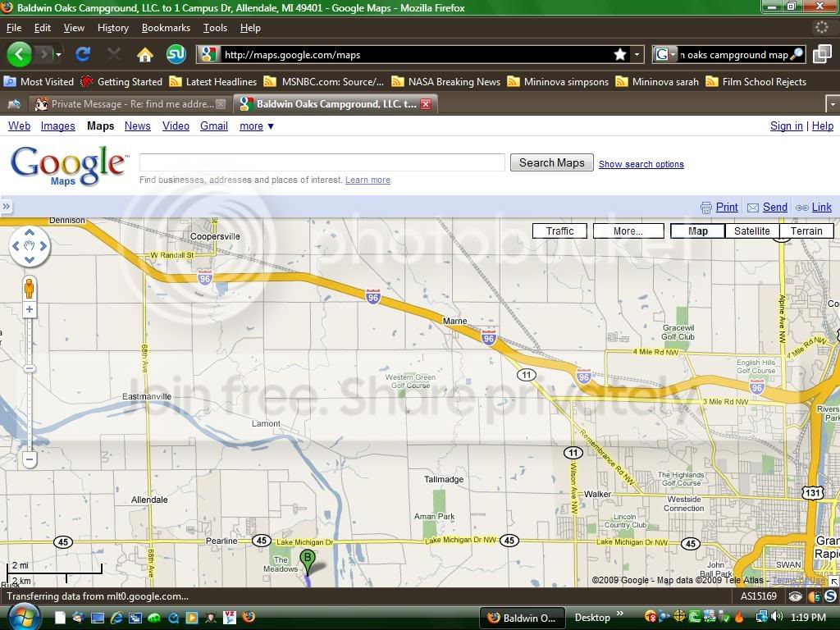Screen dimensions: 840x630
Task: Click Show search options link
Action: (641, 164)
